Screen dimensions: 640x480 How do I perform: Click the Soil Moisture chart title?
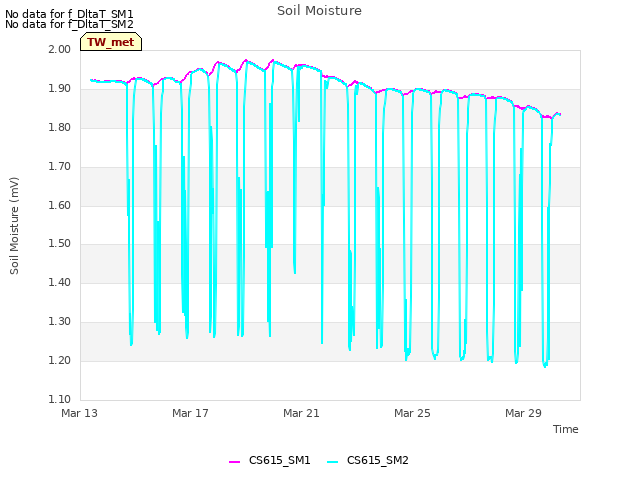(x=319, y=11)
